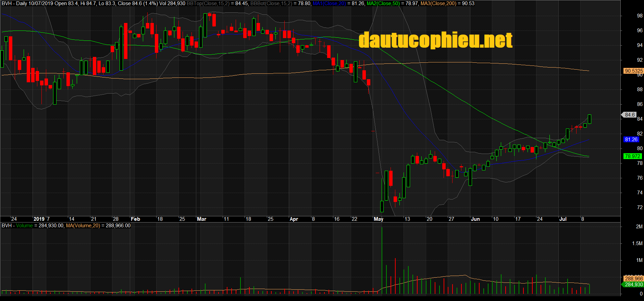Click the 72 price axis label
This screenshot has height=301, width=644.
[x=640, y=207]
